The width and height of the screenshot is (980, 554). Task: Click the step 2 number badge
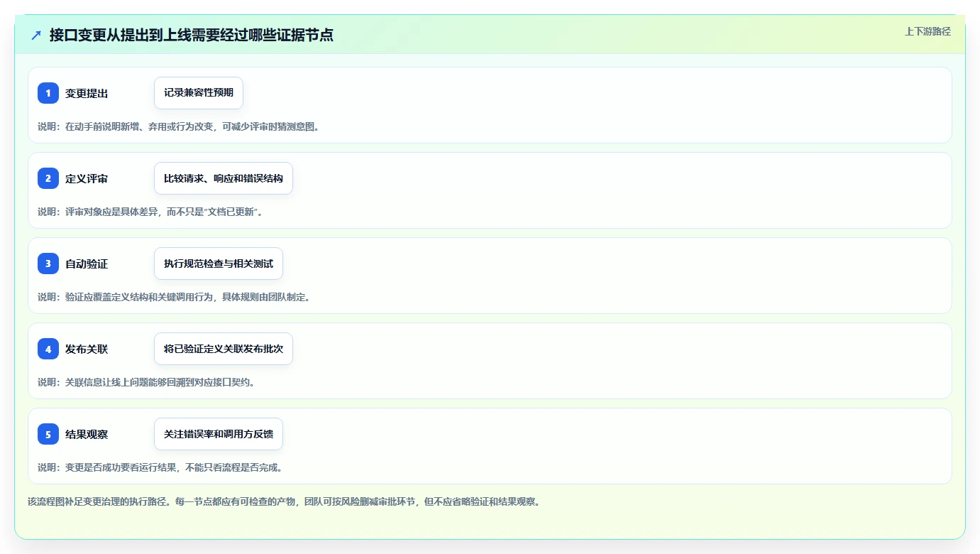point(48,178)
